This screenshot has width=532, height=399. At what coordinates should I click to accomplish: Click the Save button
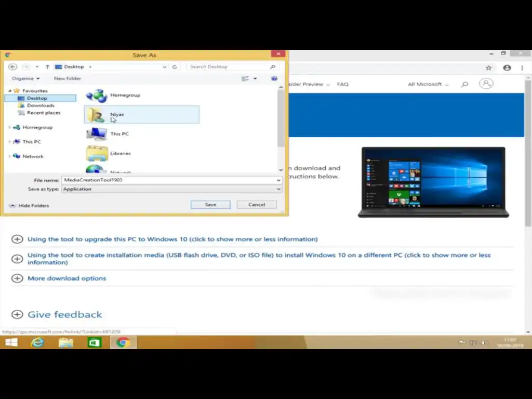point(210,205)
